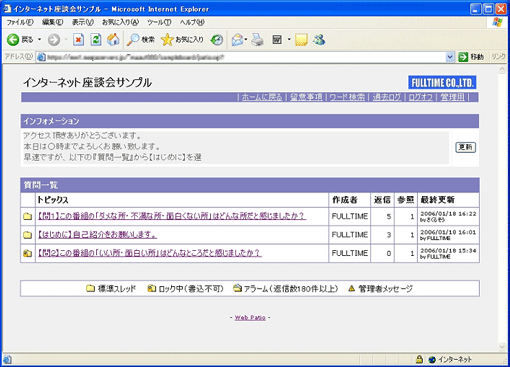The height and width of the screenshot is (367, 510).
Task: Refresh the page with green arrows icon
Action: 96,40
